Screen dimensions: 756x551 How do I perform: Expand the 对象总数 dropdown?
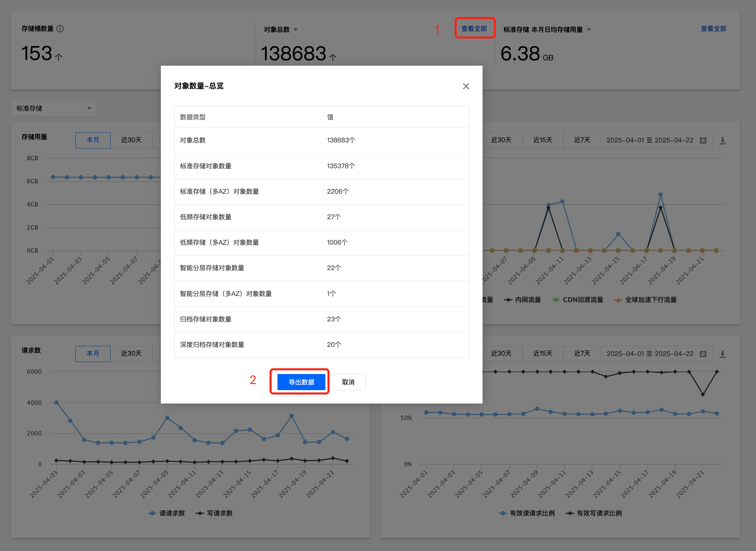click(x=296, y=30)
